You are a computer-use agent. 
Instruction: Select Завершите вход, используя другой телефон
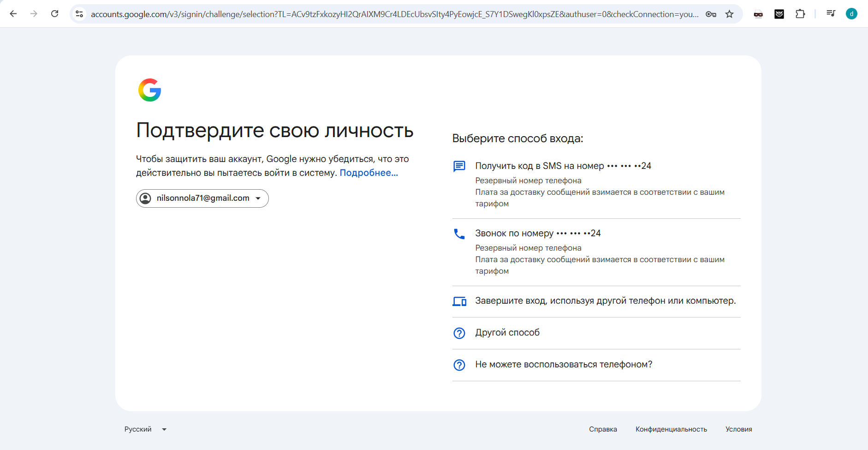(x=596, y=301)
